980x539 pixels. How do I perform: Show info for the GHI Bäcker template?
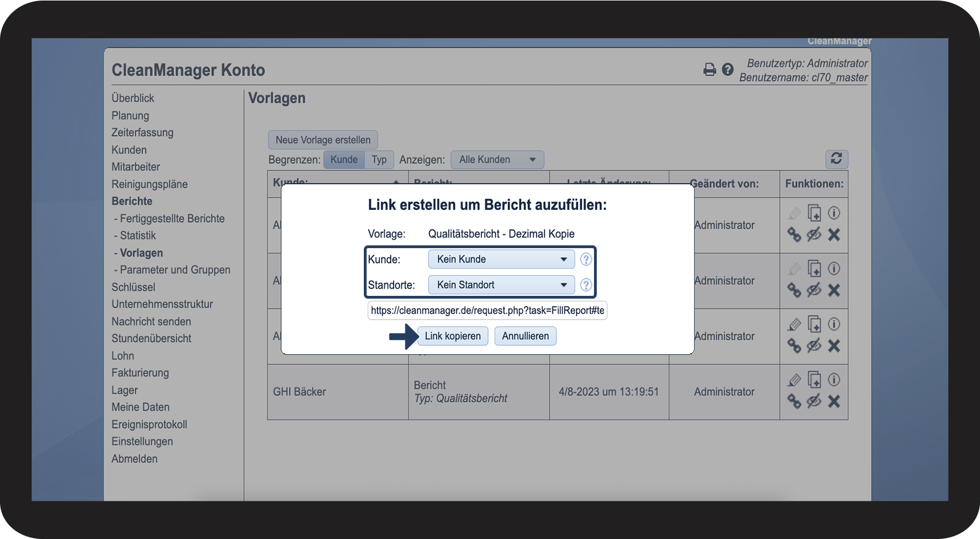pyautogui.click(x=834, y=380)
